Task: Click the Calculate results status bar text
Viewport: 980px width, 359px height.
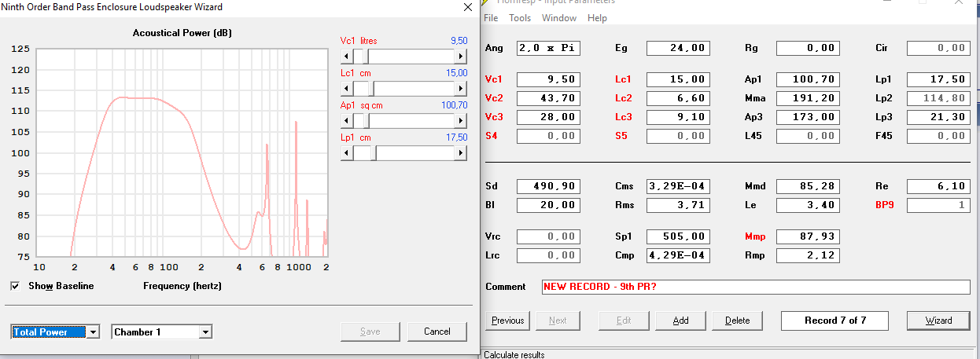Action: point(514,355)
